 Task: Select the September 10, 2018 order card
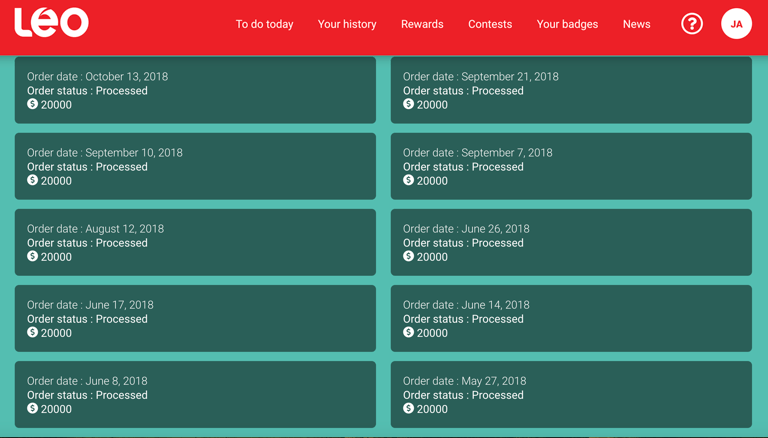(195, 166)
